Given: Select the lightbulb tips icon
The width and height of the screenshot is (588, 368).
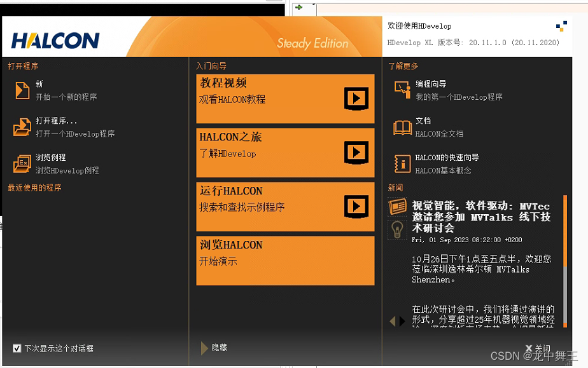Looking at the screenshot, I should [397, 229].
